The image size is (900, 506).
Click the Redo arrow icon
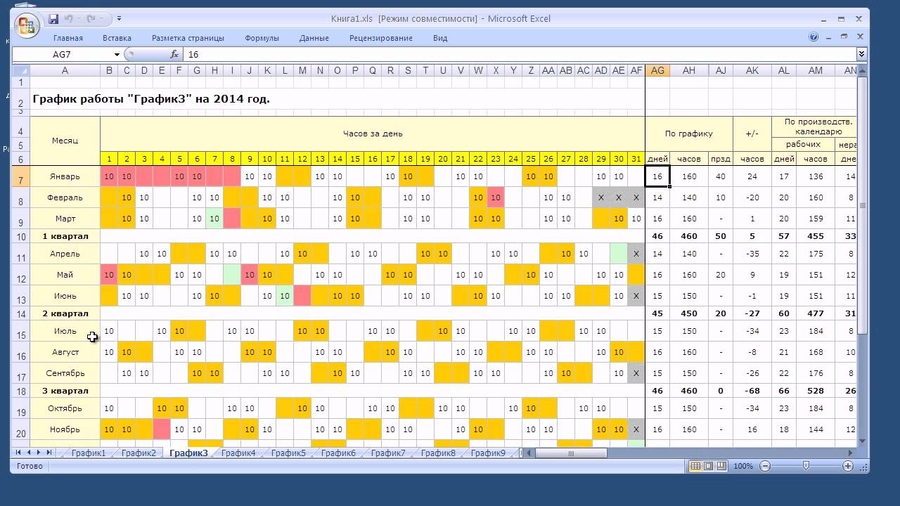click(x=91, y=19)
